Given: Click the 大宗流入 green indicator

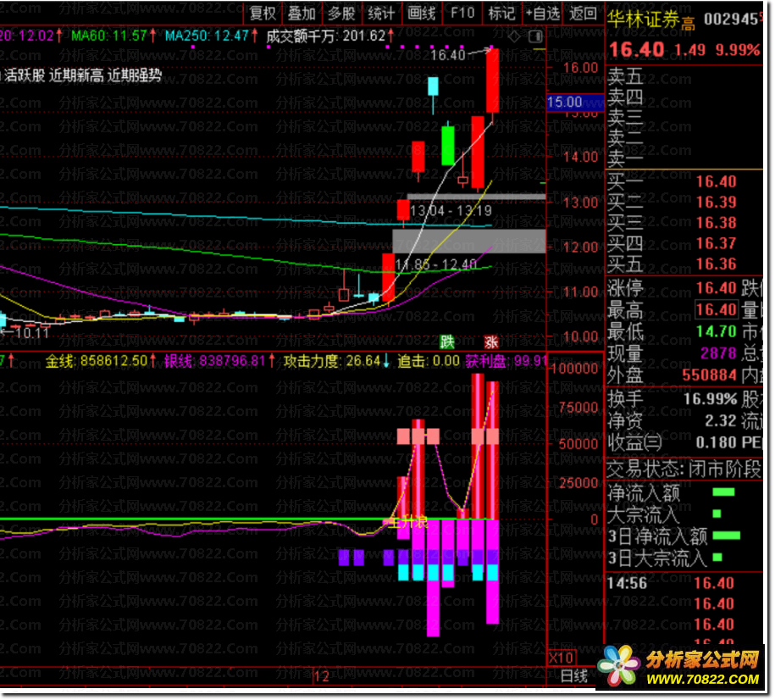Looking at the screenshot, I should (x=717, y=514).
